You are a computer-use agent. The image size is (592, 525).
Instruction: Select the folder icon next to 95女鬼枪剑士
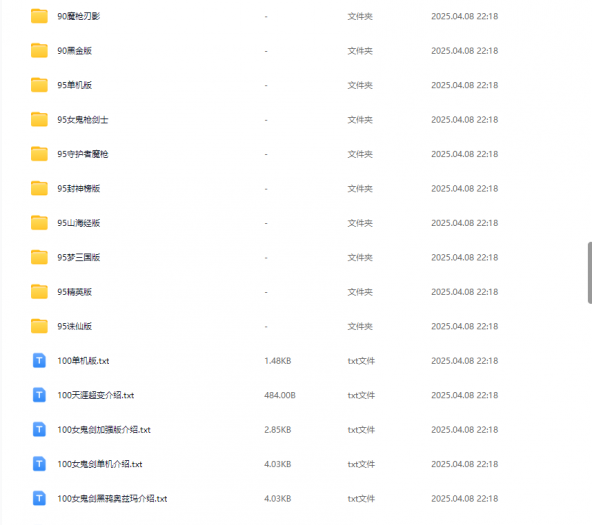point(39,120)
